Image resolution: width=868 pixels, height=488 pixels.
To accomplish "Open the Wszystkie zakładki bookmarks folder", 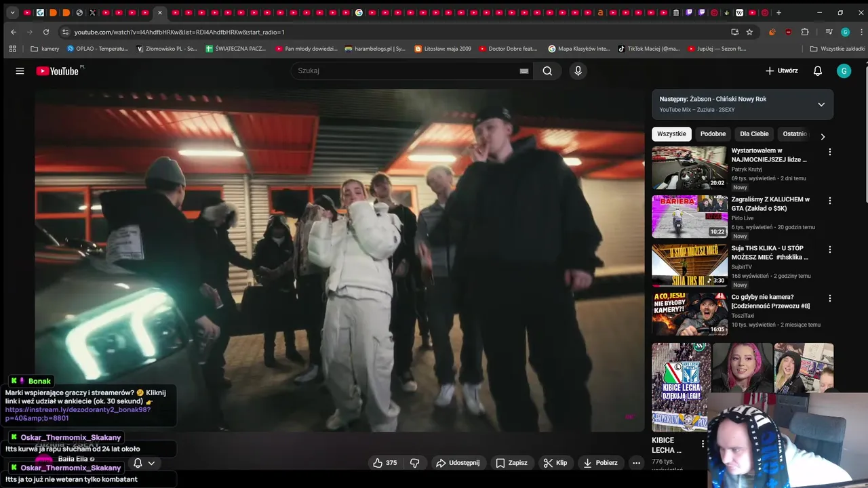I will (x=837, y=49).
